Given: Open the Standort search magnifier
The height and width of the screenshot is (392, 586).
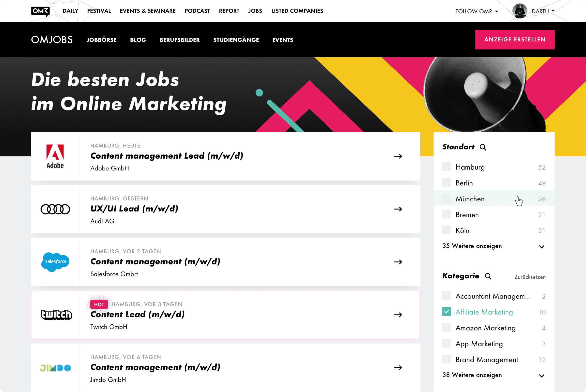Looking at the screenshot, I should pyautogui.click(x=483, y=147).
